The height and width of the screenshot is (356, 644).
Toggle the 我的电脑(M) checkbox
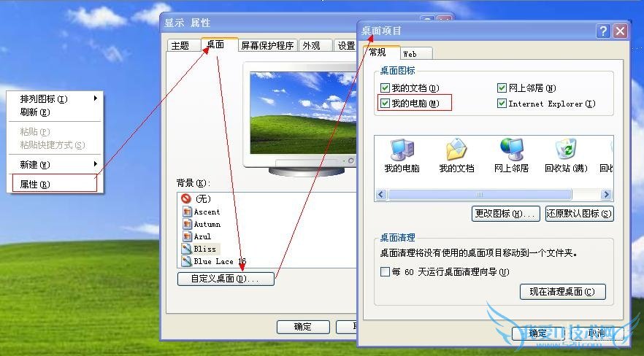tap(385, 104)
